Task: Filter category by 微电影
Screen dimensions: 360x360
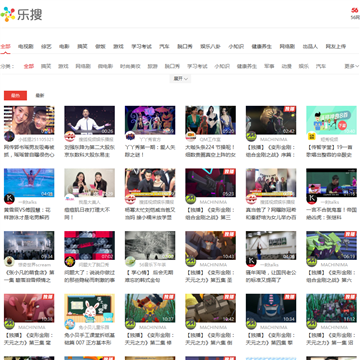Action: point(105,66)
